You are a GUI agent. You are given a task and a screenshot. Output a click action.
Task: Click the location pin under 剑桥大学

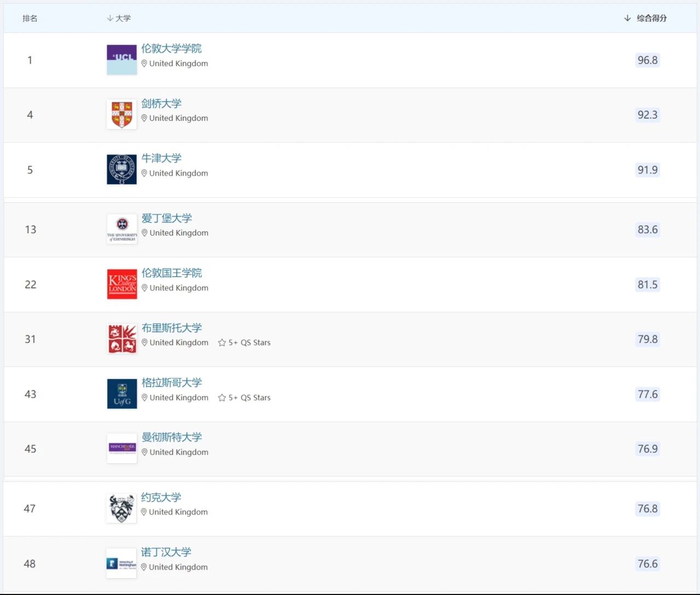(144, 118)
